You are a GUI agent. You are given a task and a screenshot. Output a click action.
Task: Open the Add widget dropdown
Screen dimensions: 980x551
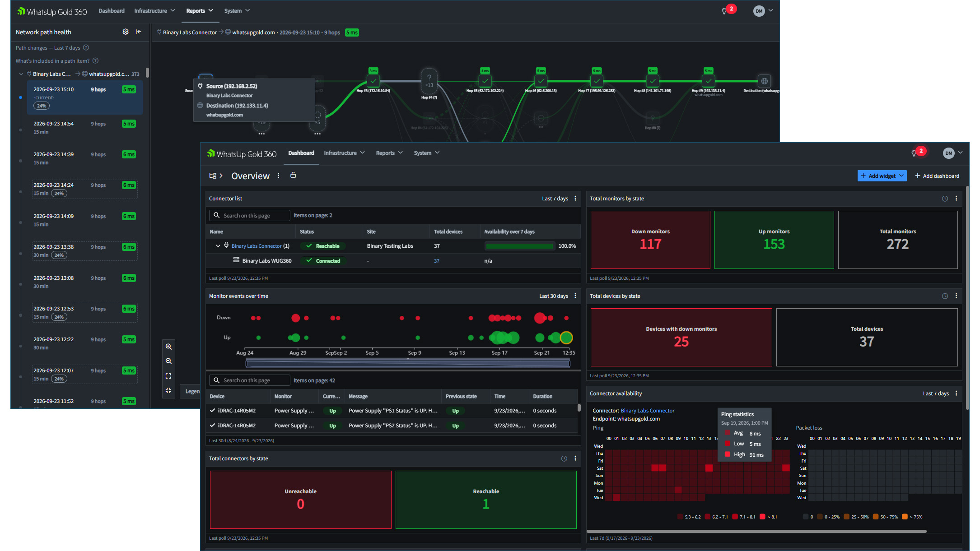[x=882, y=176]
